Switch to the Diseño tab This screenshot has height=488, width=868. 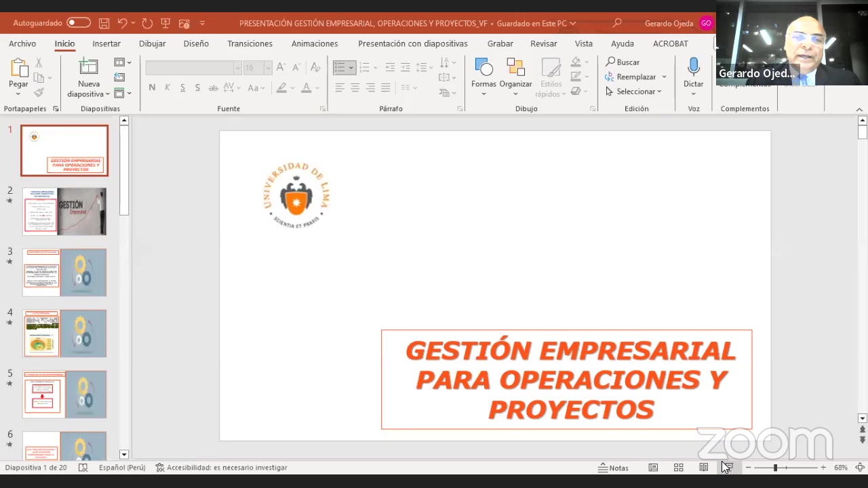(x=196, y=43)
